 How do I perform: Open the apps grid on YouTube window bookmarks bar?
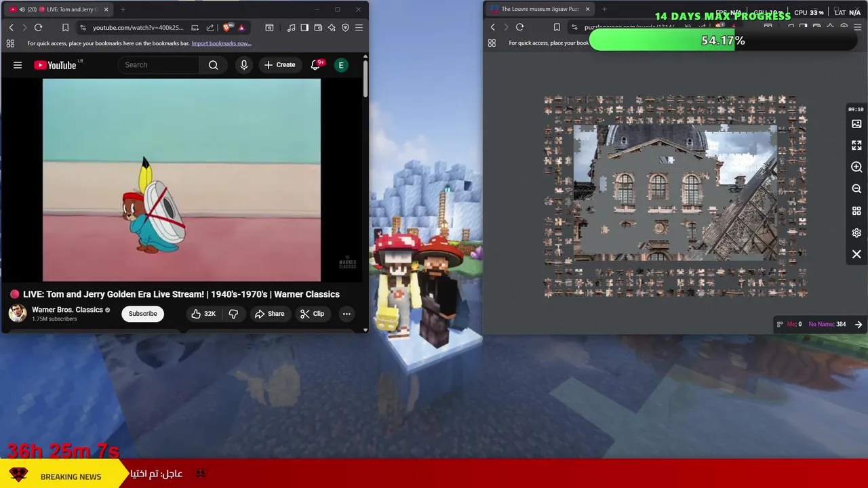tap(10, 43)
